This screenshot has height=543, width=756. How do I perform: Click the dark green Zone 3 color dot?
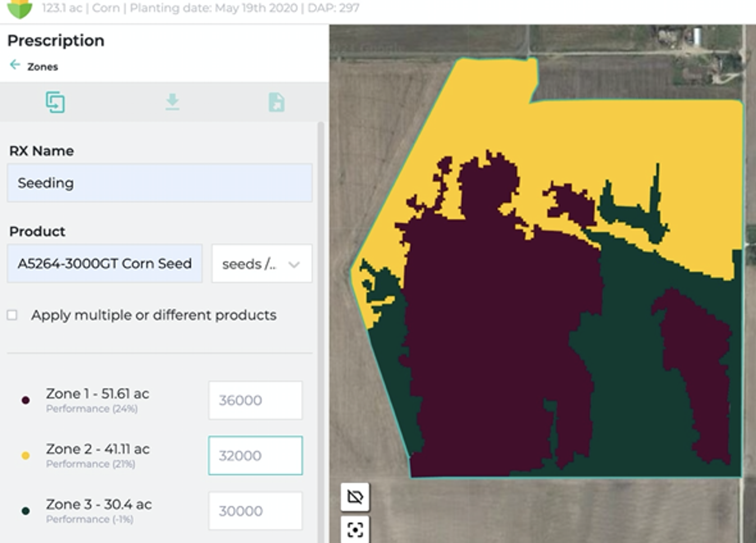click(25, 511)
